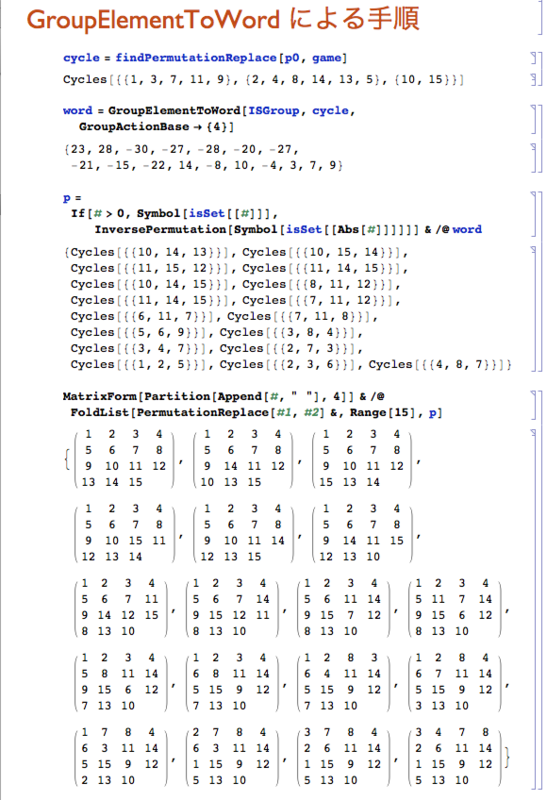Click the "p =" input line

[72, 198]
